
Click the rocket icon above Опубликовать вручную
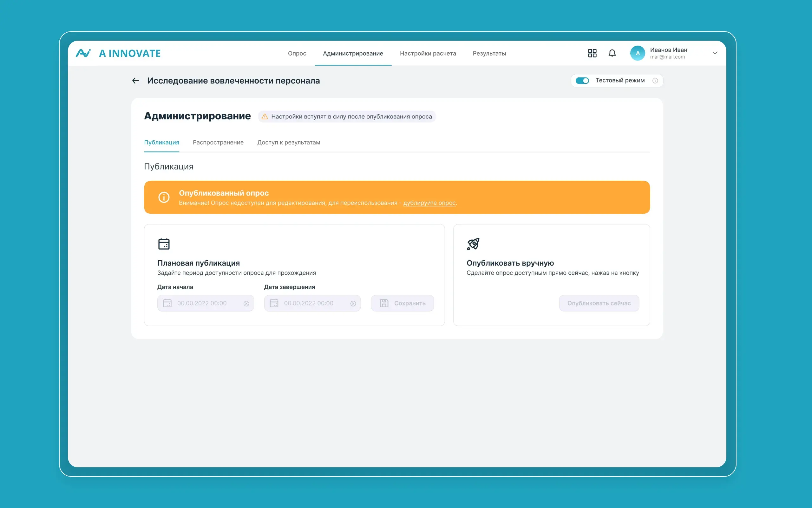(x=473, y=244)
